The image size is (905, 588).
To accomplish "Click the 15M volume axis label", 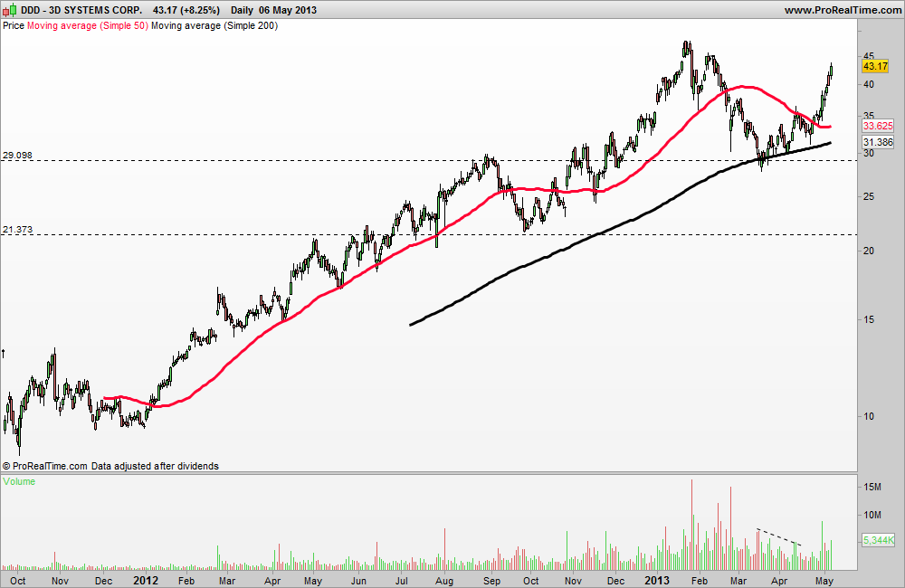I will pos(872,487).
